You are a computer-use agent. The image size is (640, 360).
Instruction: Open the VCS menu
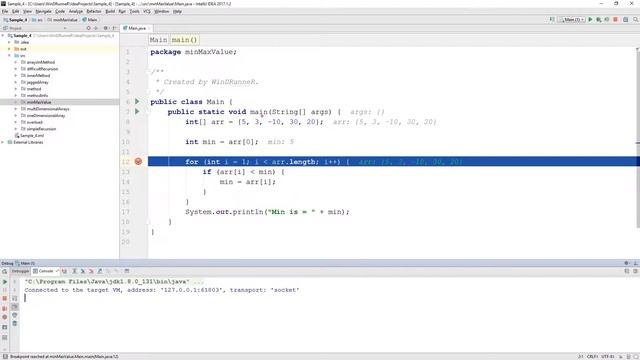point(147,11)
